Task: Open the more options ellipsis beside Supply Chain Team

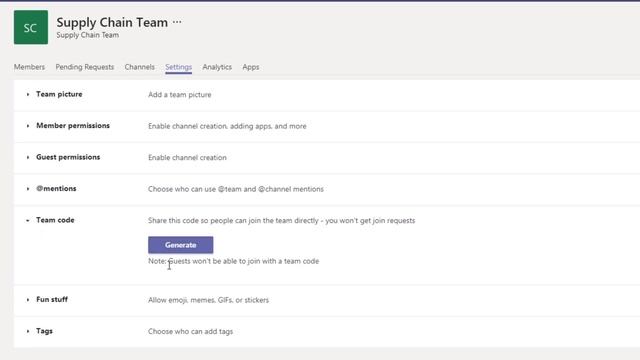Action: click(x=177, y=22)
